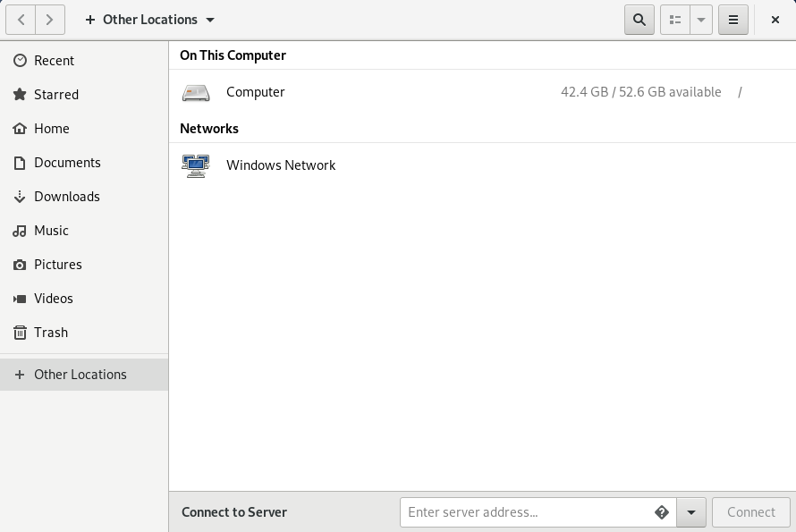Go to Home folder

tap(51, 129)
